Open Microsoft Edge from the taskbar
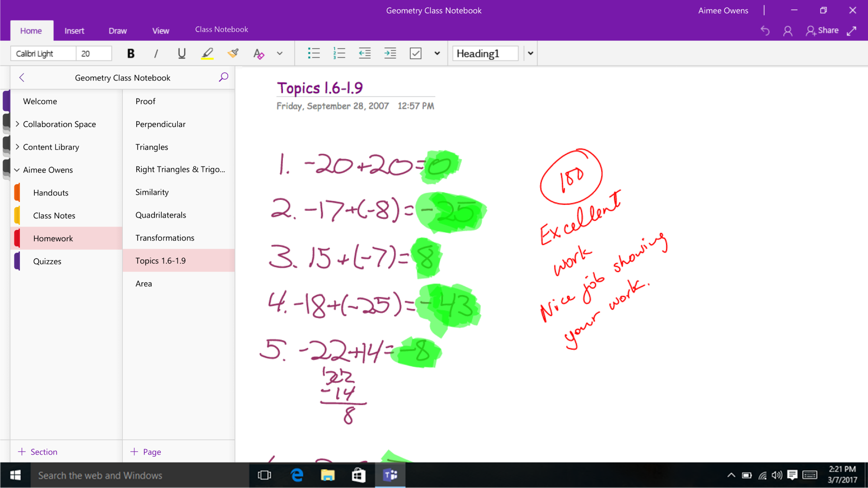This screenshot has width=868, height=488. coord(297,475)
